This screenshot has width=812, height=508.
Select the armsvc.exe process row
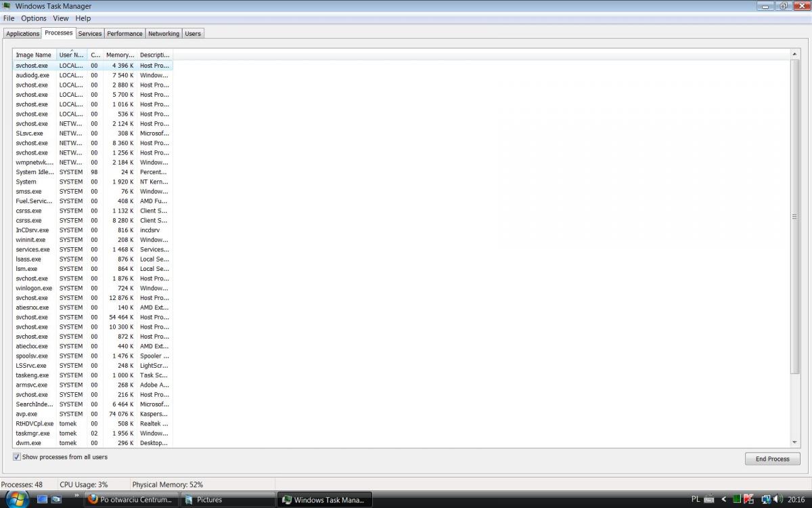click(x=93, y=385)
